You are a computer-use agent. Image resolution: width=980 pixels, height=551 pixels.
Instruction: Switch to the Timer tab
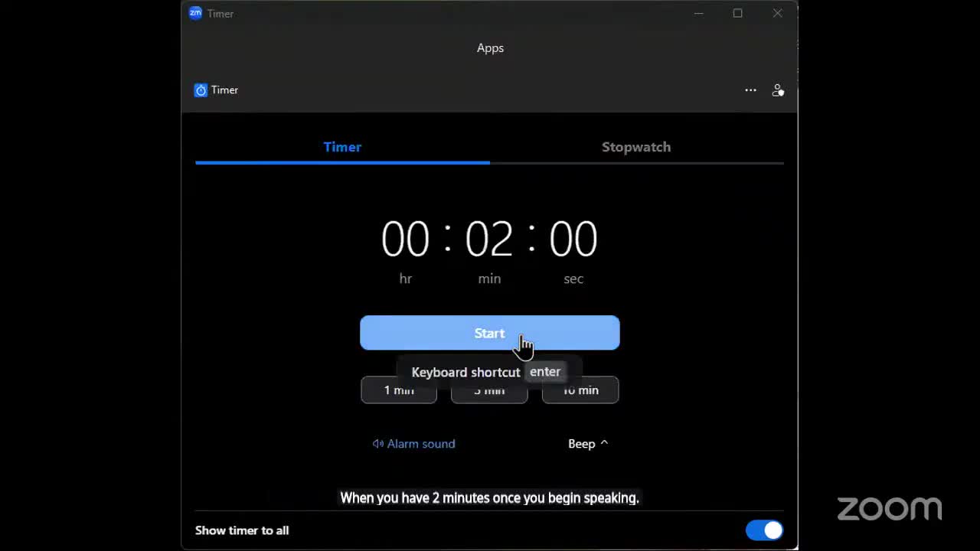coord(342,147)
